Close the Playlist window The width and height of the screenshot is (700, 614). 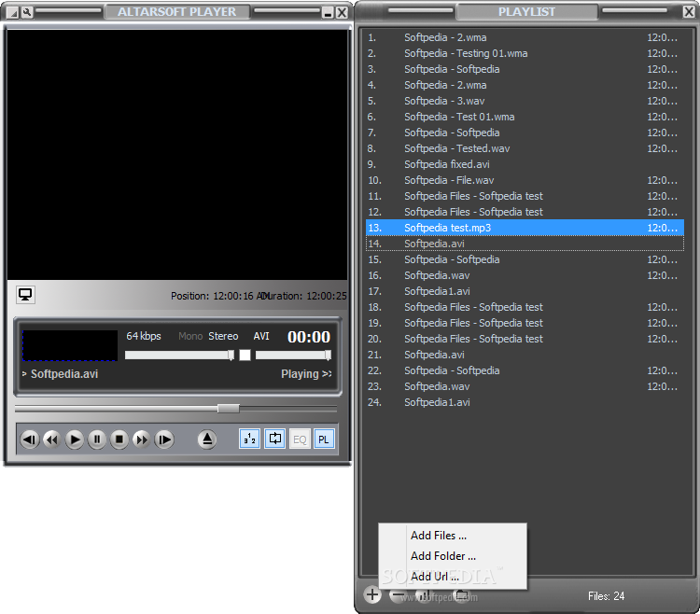[x=689, y=11]
